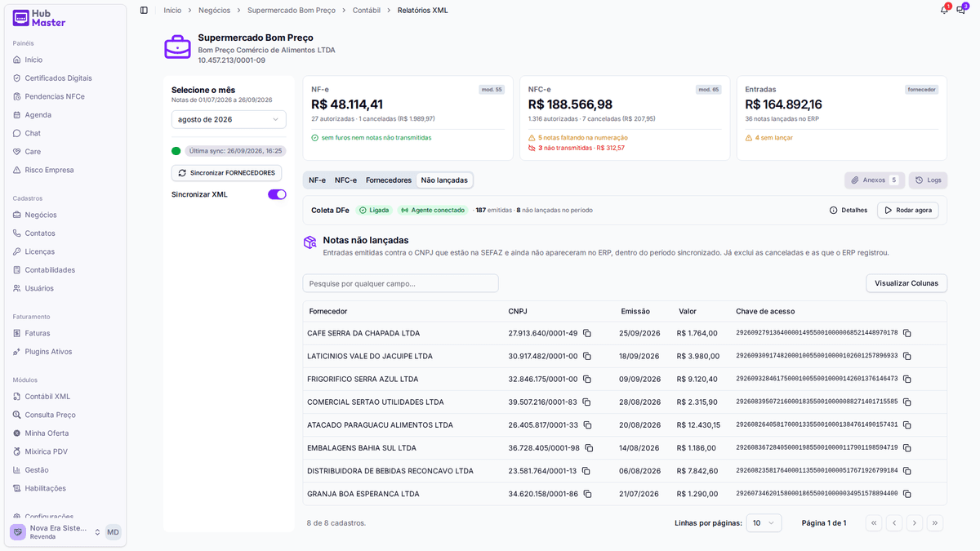Switch to the NFC-e tab
The width and height of the screenshot is (980, 551).
345,180
